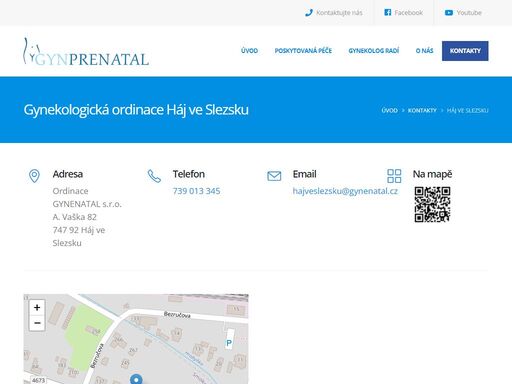This screenshot has width=512, height=384.
Task: Open the Youtube icon link
Action: 449,13
